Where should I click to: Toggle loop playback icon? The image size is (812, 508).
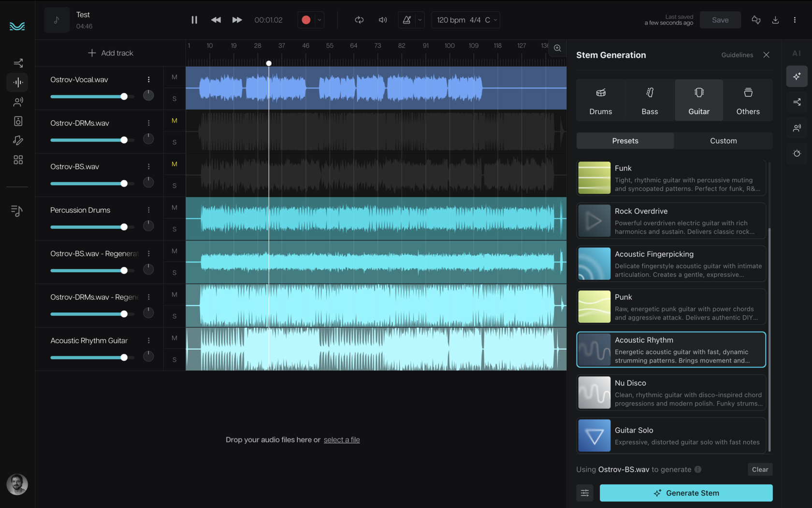click(x=359, y=20)
